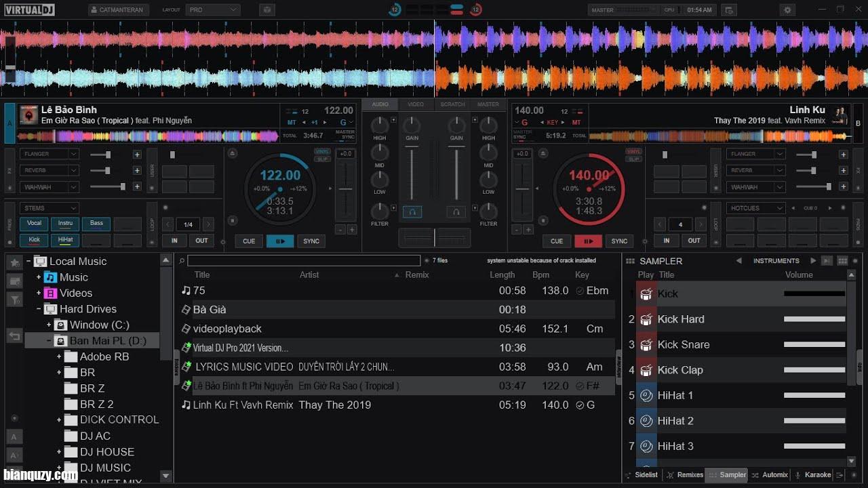Toggle the Instru stem pad

coord(66,224)
